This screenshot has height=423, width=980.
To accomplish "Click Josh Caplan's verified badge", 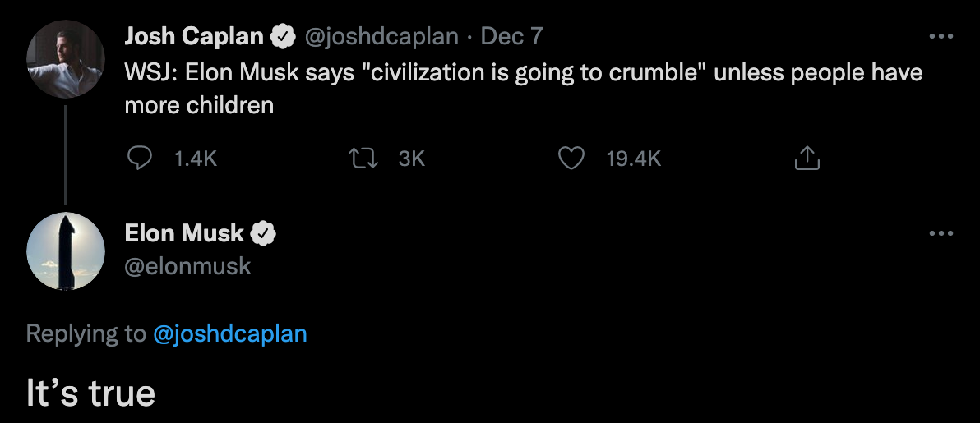I will [284, 37].
